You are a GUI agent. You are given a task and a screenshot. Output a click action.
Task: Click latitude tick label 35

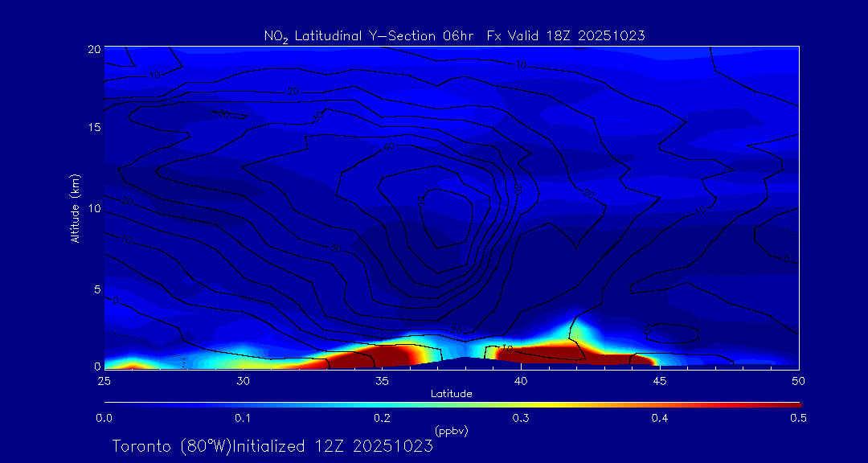[x=382, y=380]
